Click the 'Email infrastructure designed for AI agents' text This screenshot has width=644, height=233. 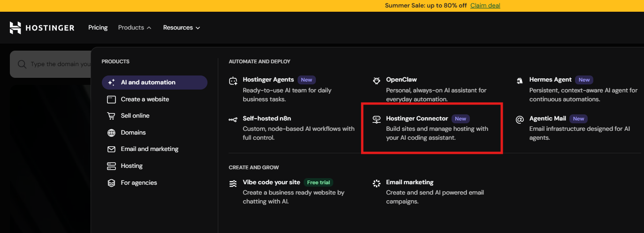[580, 133]
